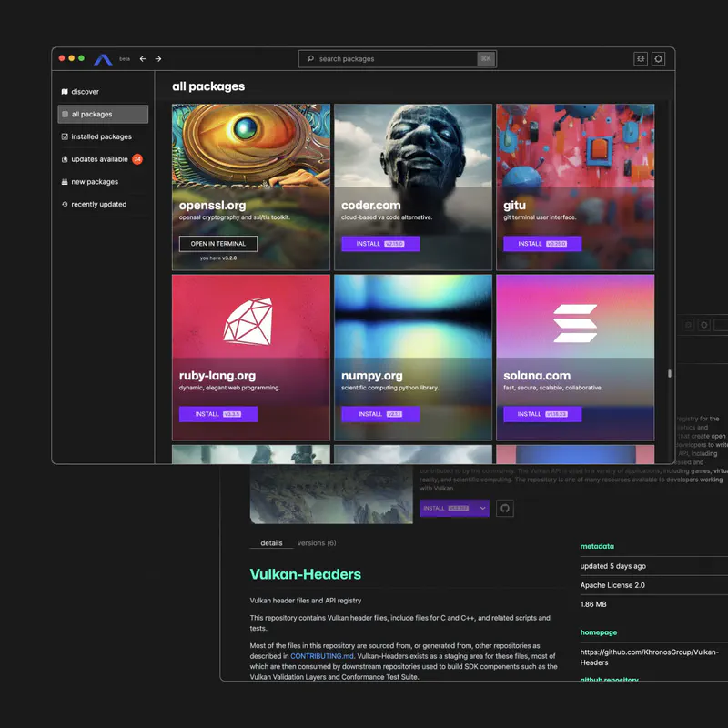Click the you have v3.2.0 note

pos(218,258)
